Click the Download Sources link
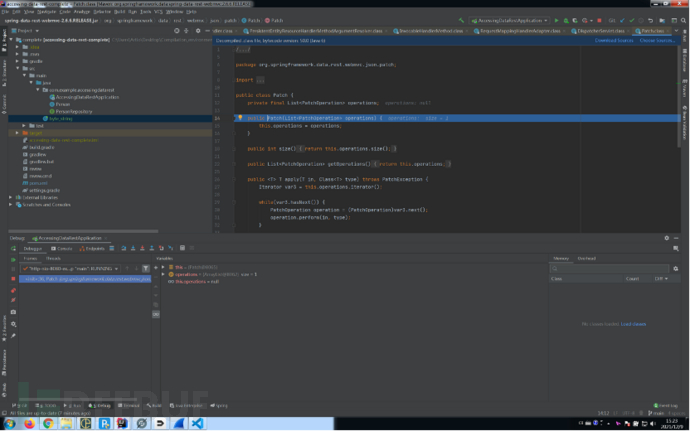 click(x=614, y=41)
